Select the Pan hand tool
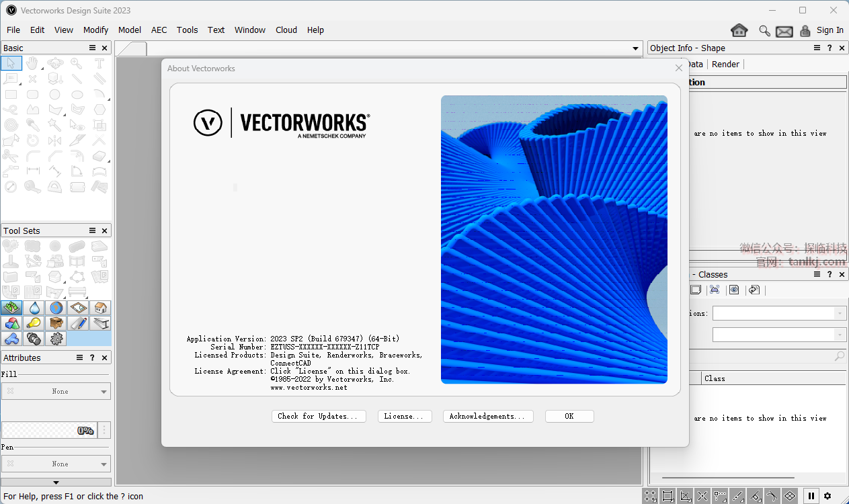This screenshot has width=849, height=504. 33,64
